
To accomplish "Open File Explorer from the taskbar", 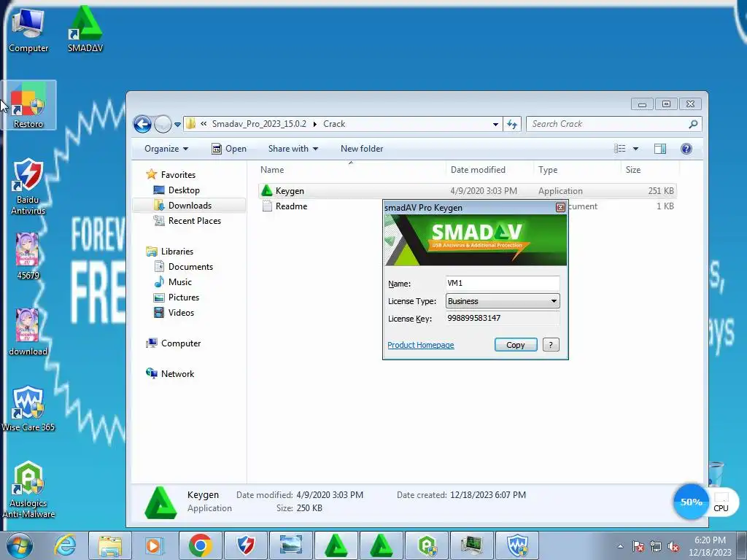I will tap(110, 545).
